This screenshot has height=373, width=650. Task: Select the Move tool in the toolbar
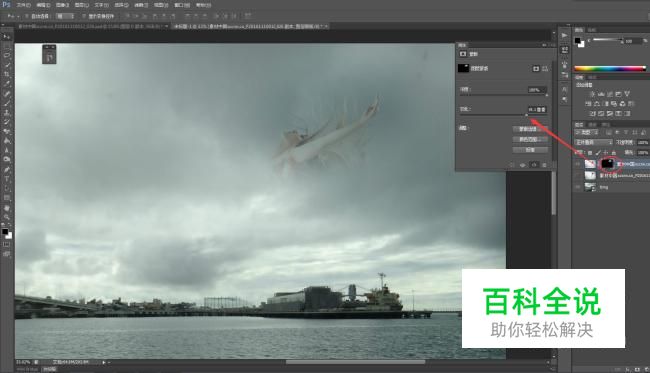[7, 37]
